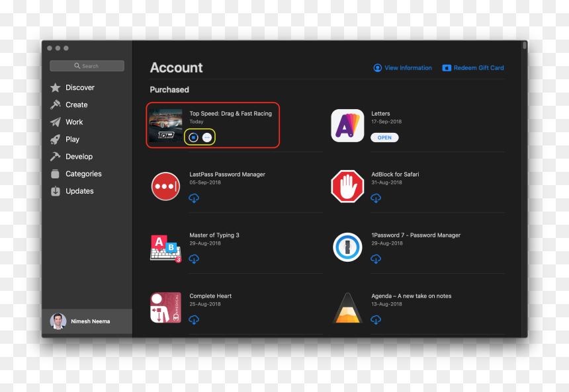Select Discover in the sidebar
This screenshot has width=569, height=392.
click(80, 87)
